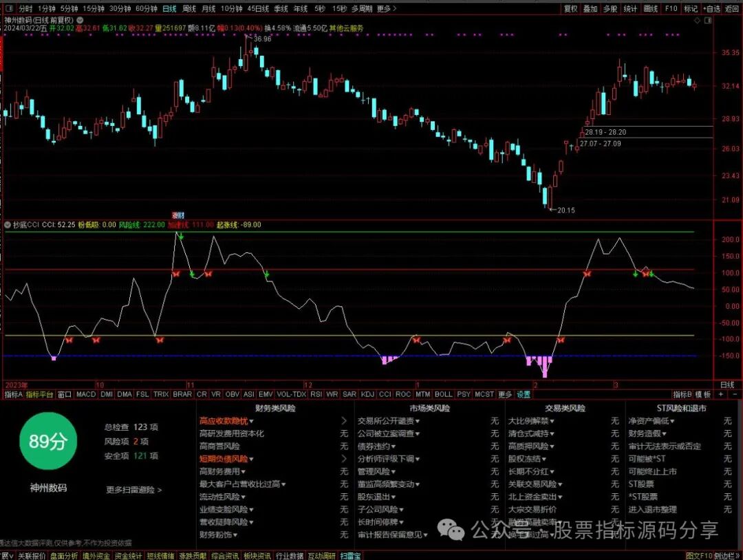Expand 流动性风险 dropdown arrow
743x560 pixels.
click(243, 497)
